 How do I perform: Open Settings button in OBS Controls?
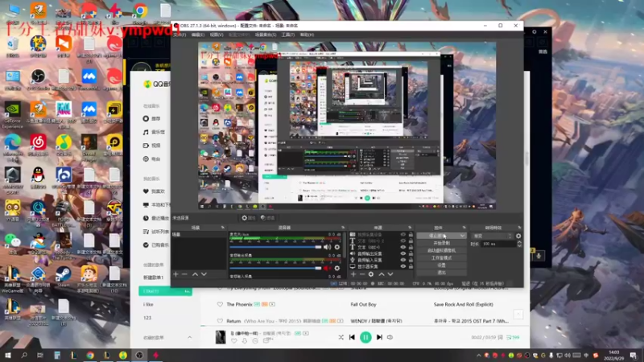point(441,265)
